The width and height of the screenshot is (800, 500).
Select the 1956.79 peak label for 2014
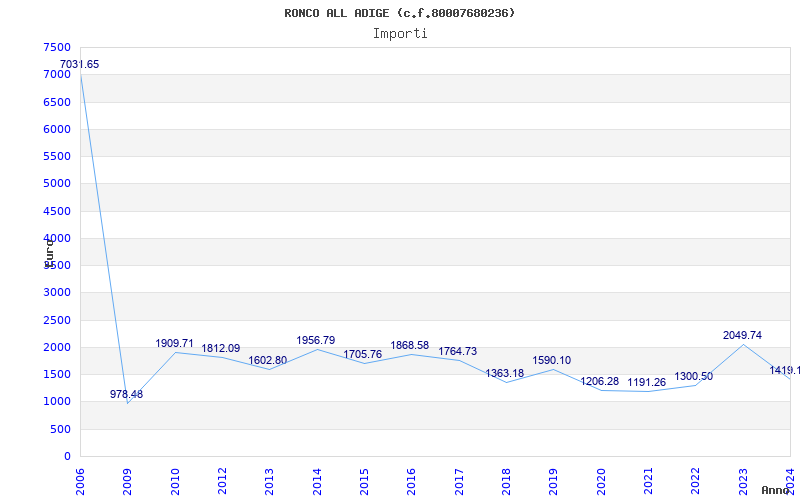click(316, 340)
